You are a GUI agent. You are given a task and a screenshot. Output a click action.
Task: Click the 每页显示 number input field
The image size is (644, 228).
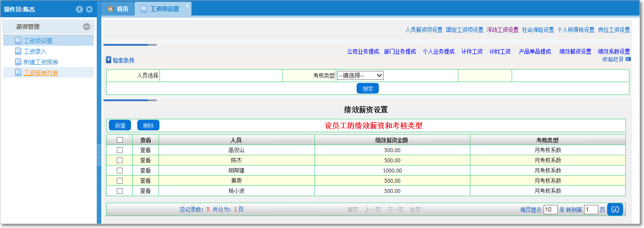(550, 210)
